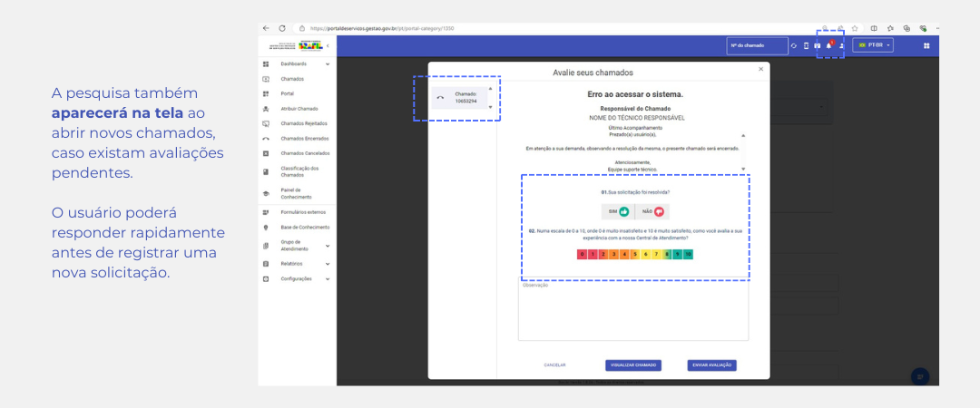Open Chamados Rejeitados in the sidebar
Image resolution: width=980 pixels, height=408 pixels.
303,123
